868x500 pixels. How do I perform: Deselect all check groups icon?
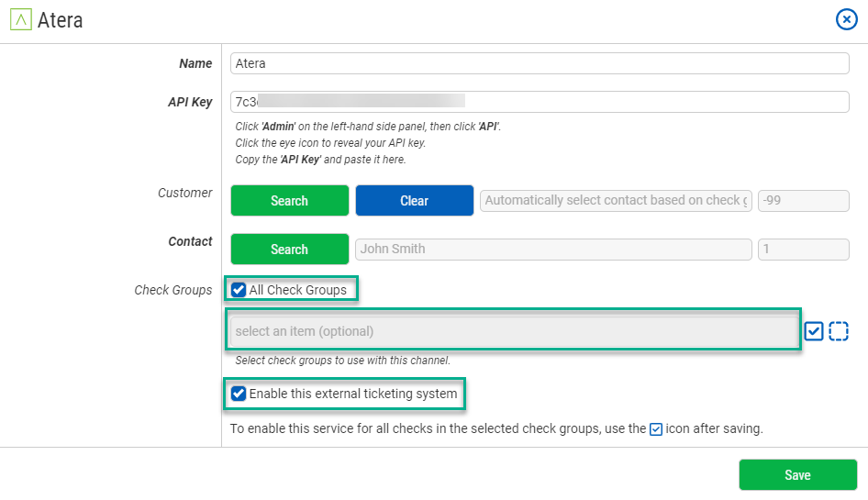pos(839,331)
